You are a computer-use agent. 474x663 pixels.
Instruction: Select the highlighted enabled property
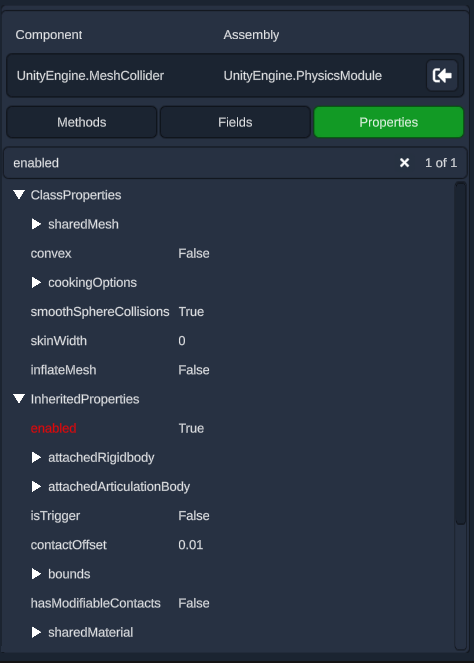pos(53,428)
